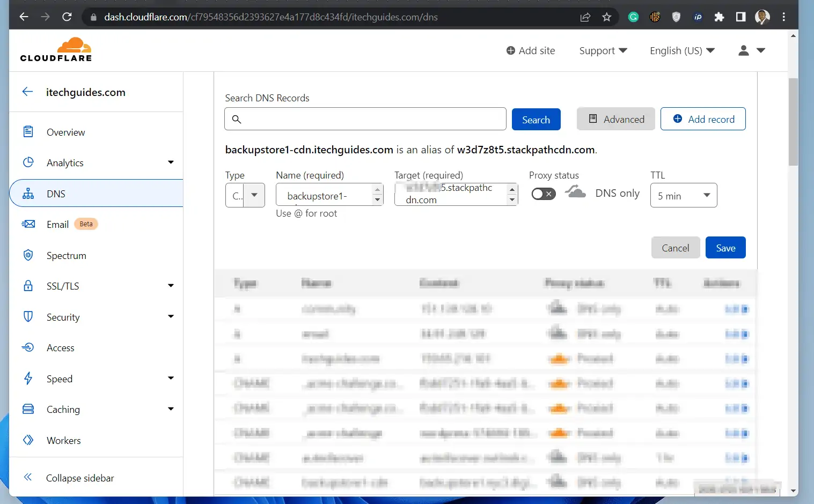Click the Search DNS Records input

click(x=365, y=119)
